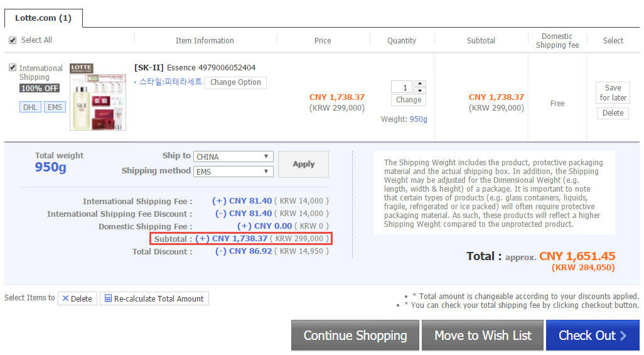Screen dimensions: 644x355
Task: Click Move to Wish List button
Action: (483, 336)
